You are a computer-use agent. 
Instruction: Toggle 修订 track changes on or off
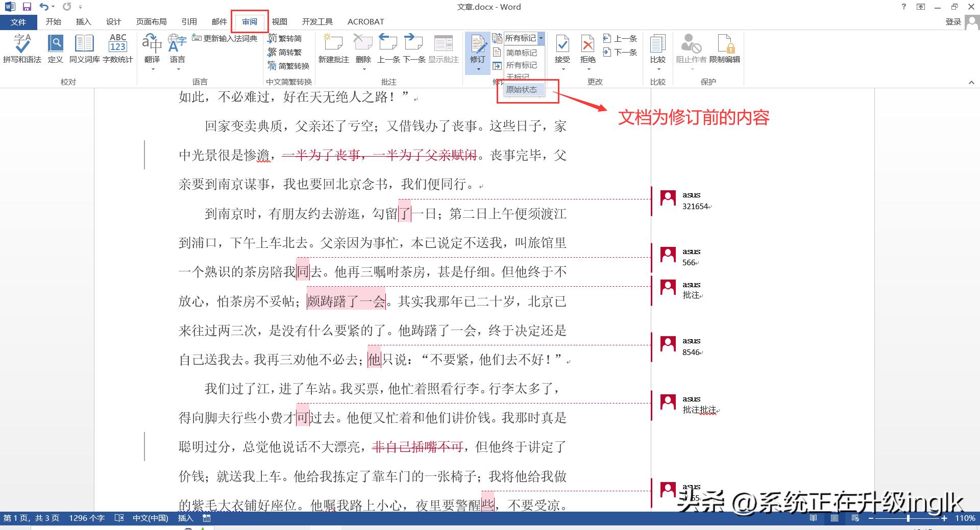pyautogui.click(x=478, y=47)
